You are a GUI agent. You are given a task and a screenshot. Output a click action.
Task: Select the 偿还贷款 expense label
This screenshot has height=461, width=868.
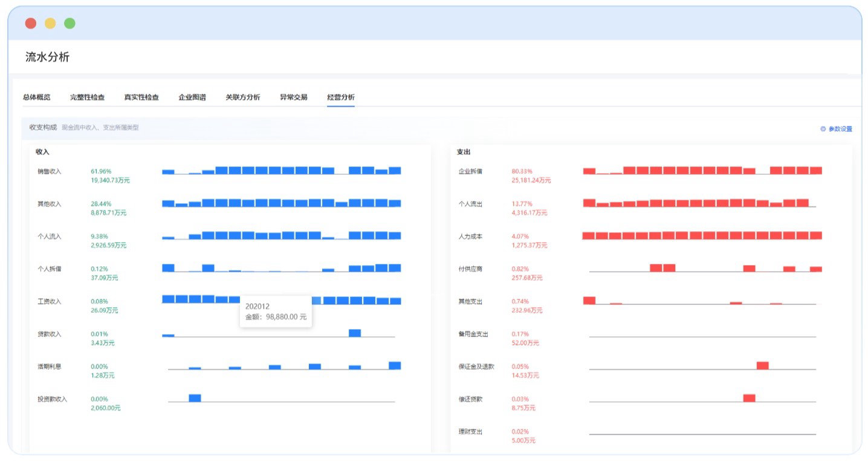[471, 399]
